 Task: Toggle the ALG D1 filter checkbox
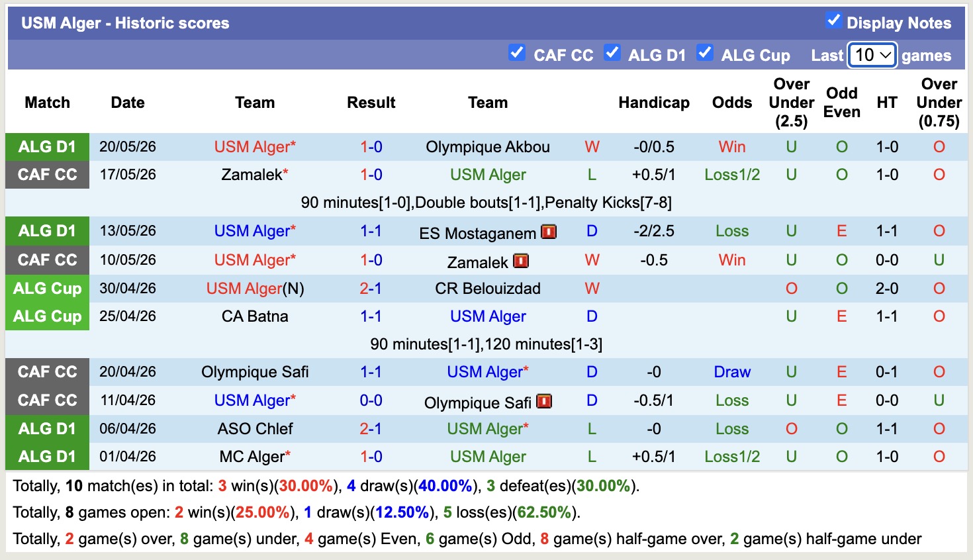tap(612, 52)
